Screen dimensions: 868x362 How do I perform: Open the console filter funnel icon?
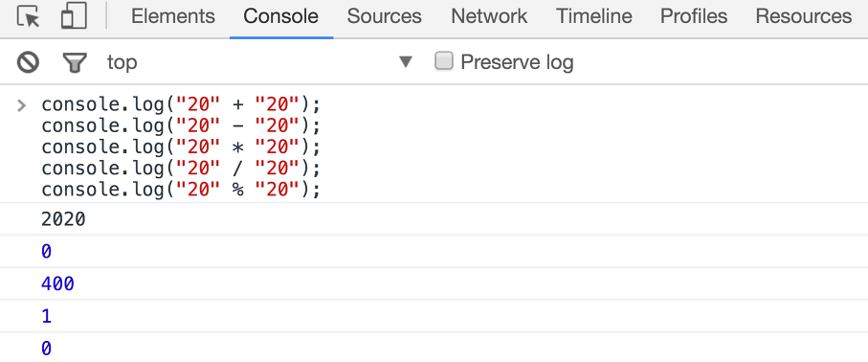click(x=75, y=62)
